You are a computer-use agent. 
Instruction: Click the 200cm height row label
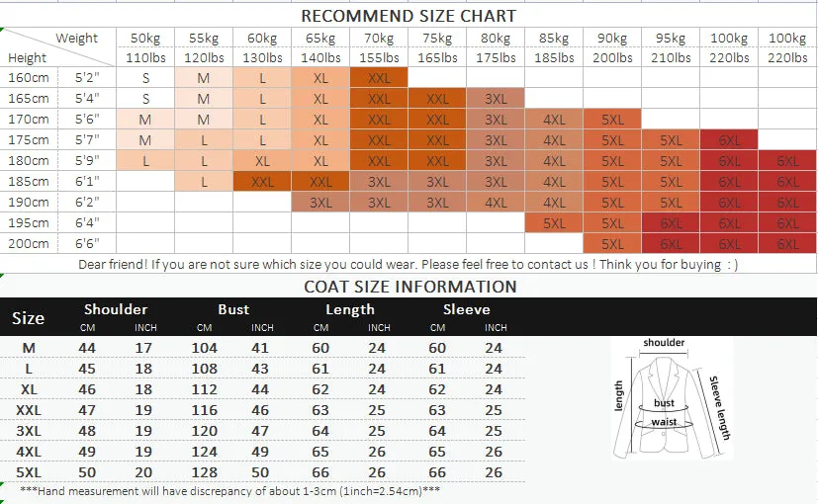click(x=29, y=243)
